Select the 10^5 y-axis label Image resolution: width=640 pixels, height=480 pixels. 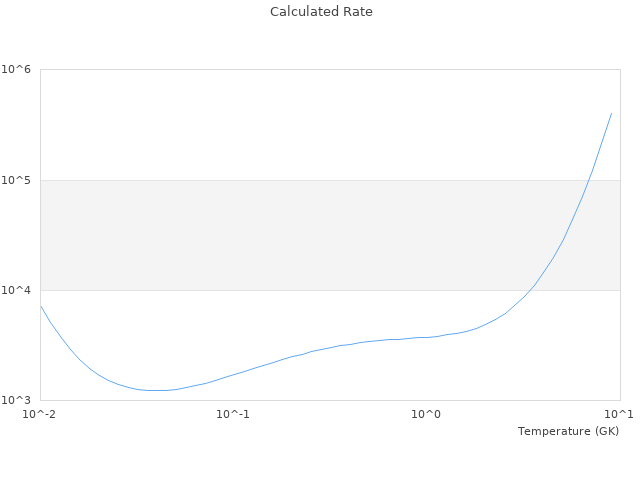16,180
